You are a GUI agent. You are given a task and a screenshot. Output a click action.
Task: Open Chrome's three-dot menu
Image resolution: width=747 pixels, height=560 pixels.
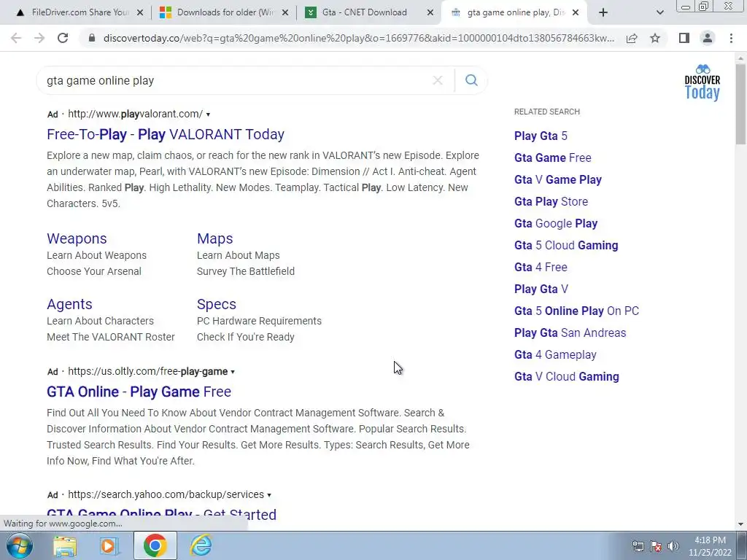tap(731, 38)
